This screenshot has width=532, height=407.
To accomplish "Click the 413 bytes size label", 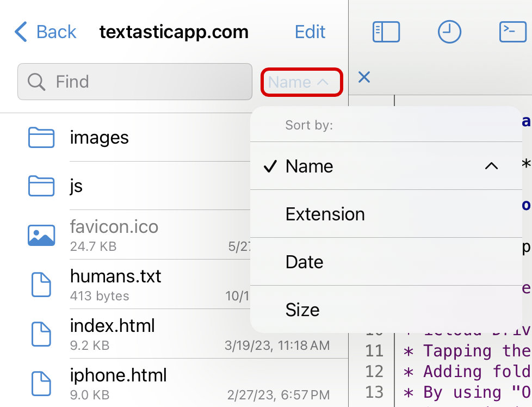I will click(100, 296).
